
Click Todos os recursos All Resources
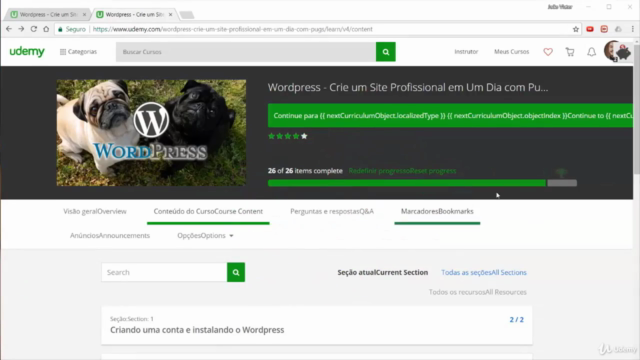click(x=478, y=292)
